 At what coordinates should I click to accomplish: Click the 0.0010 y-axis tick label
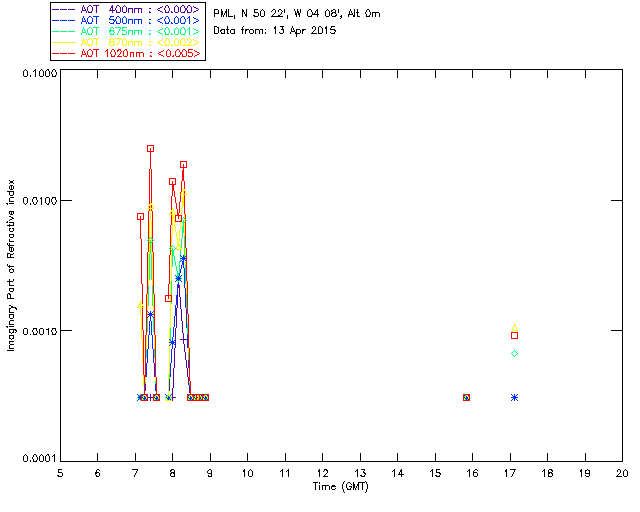coord(40,331)
